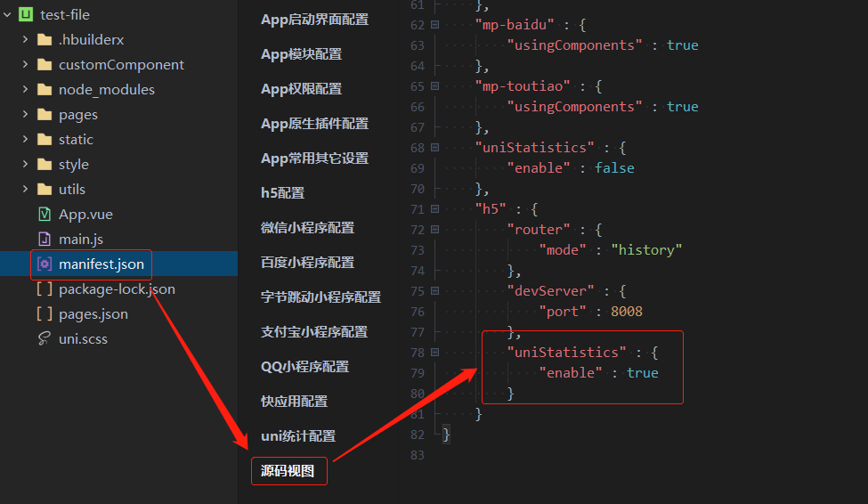Expand the style folder chevron
This screenshot has width=868, height=504.
click(x=25, y=164)
